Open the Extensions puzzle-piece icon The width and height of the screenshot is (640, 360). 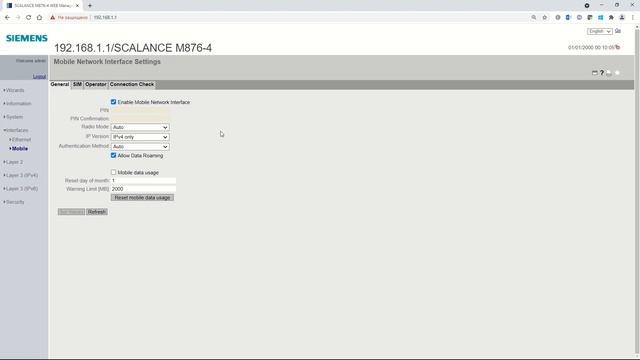pyautogui.click(x=611, y=18)
